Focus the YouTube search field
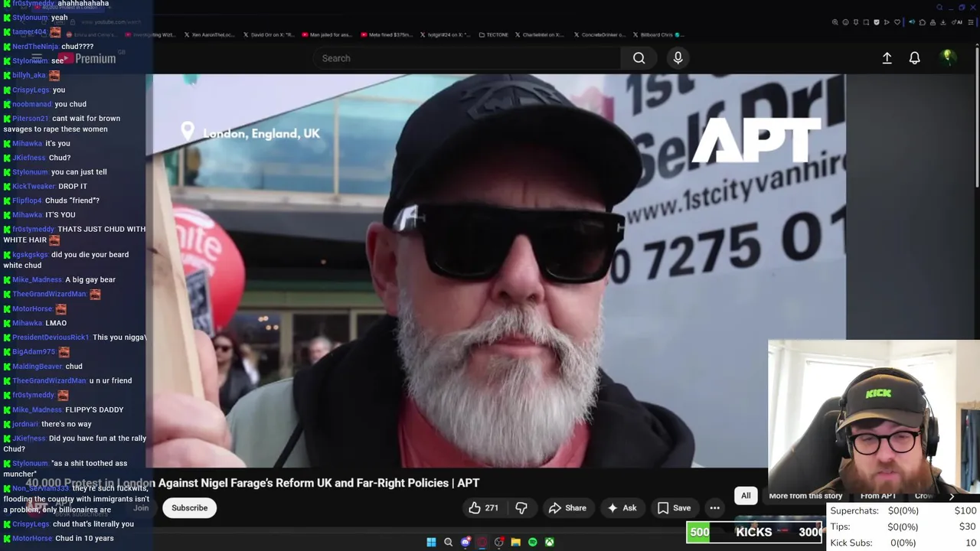This screenshot has height=551, width=980. pyautogui.click(x=467, y=58)
